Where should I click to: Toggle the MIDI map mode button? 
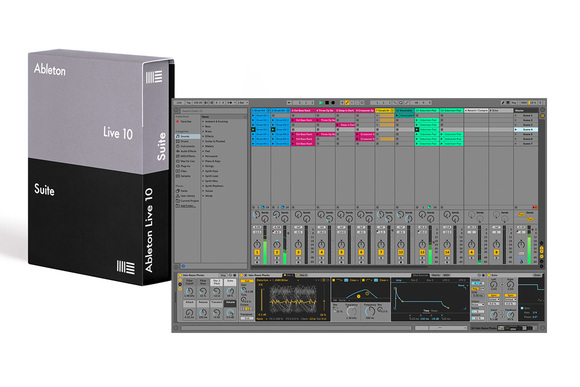pyautogui.click(x=524, y=102)
